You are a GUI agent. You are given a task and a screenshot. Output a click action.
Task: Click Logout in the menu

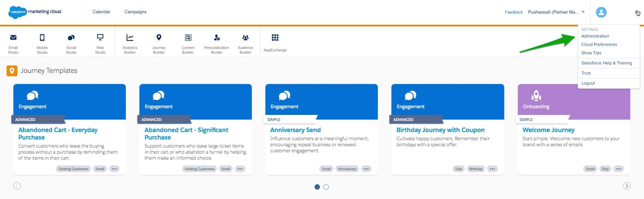(588, 83)
